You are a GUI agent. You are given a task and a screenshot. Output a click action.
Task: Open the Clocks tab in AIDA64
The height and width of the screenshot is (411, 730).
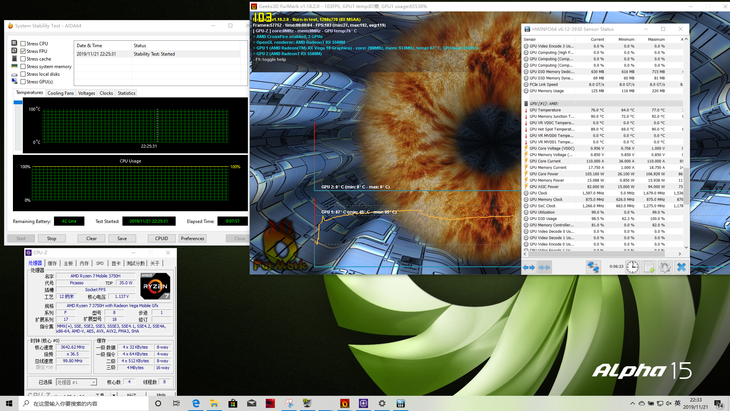pyautogui.click(x=106, y=93)
